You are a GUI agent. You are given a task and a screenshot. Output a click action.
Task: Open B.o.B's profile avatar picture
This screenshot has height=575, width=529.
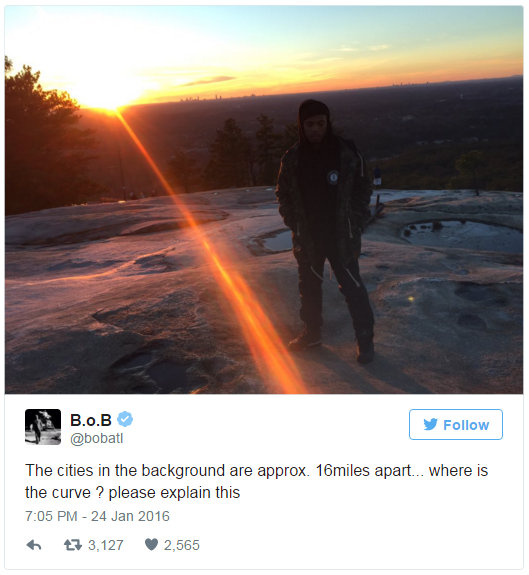pos(43,426)
